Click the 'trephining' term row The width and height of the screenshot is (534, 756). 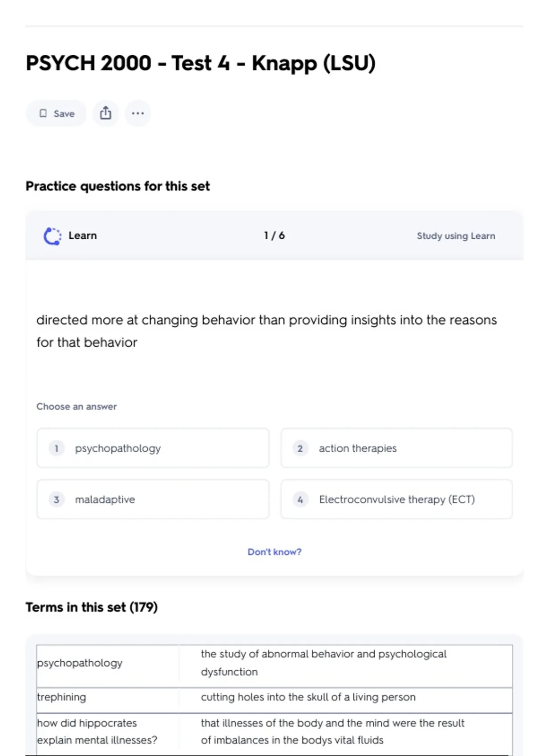62,697
